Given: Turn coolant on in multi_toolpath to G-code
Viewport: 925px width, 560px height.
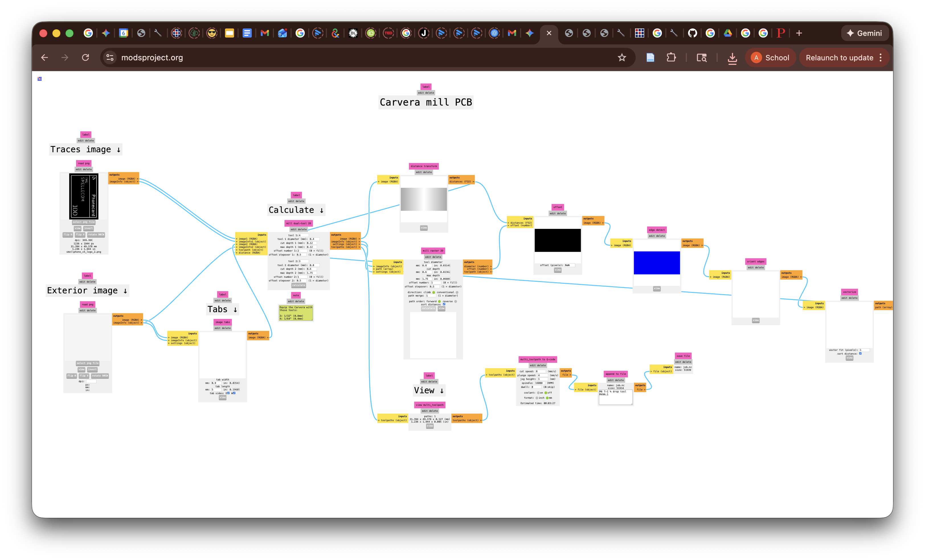Looking at the screenshot, I should (x=538, y=393).
